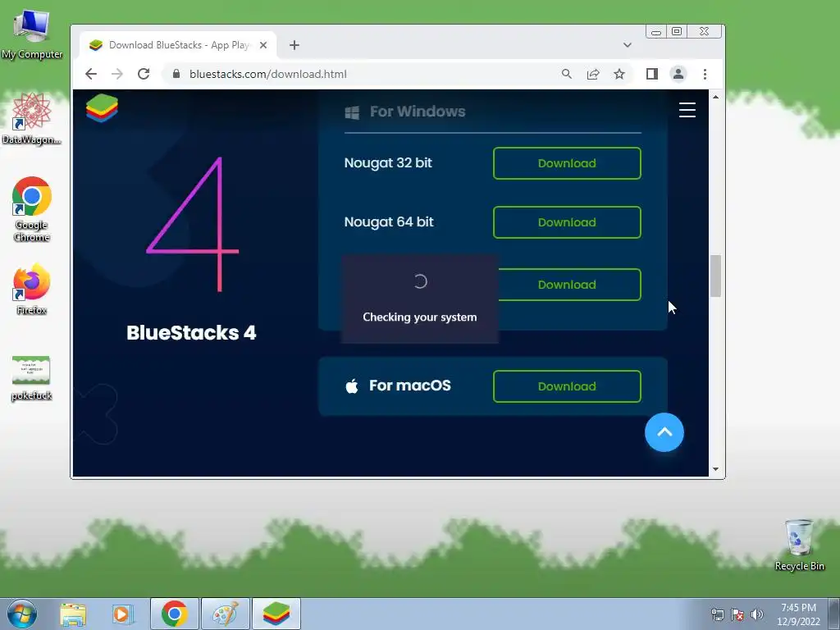Click the Checking your system message
Image resolution: width=840 pixels, height=630 pixels.
[x=419, y=317]
